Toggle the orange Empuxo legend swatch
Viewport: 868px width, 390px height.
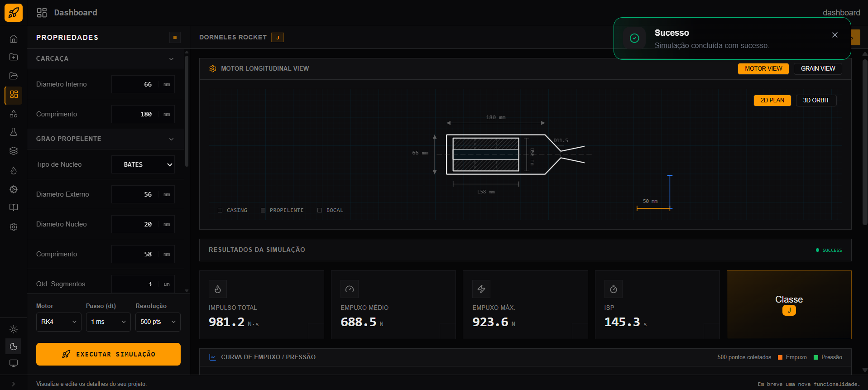(780, 357)
